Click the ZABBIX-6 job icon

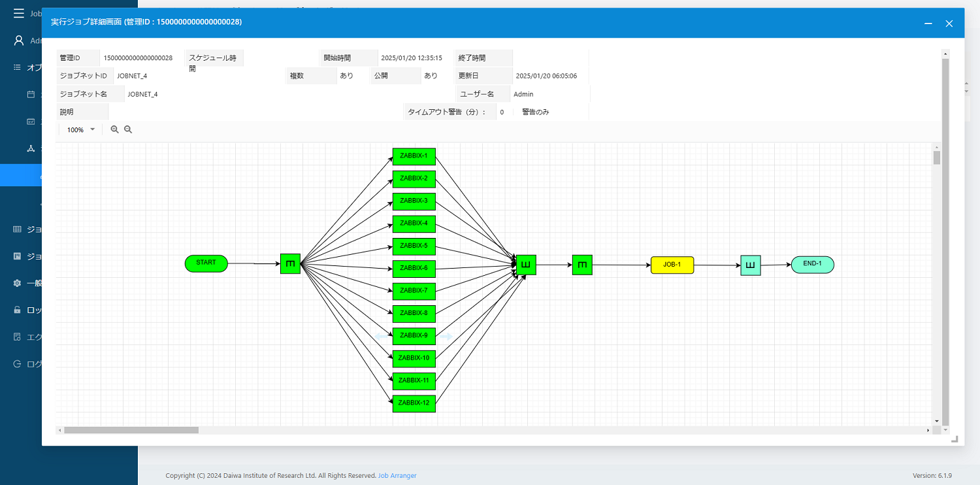[414, 269]
